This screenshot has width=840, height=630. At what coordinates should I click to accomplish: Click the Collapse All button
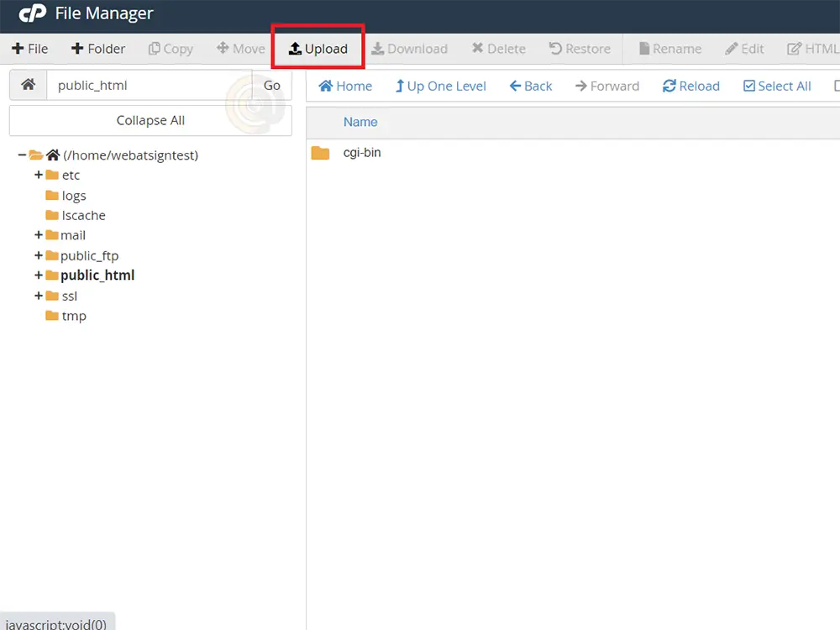click(150, 120)
